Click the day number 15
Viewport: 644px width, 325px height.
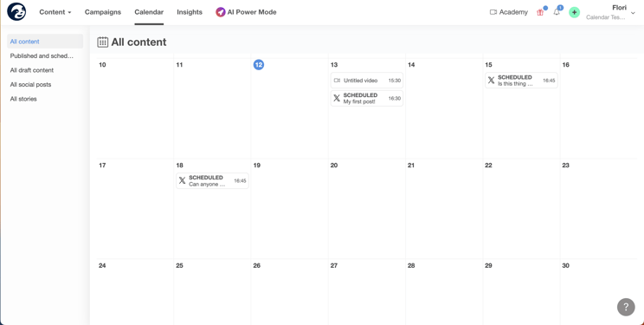[x=488, y=65]
